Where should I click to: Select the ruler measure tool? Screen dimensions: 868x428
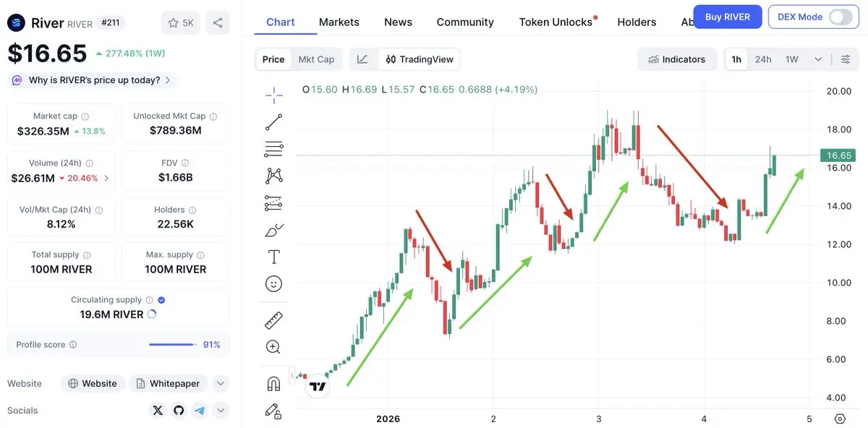(x=274, y=320)
